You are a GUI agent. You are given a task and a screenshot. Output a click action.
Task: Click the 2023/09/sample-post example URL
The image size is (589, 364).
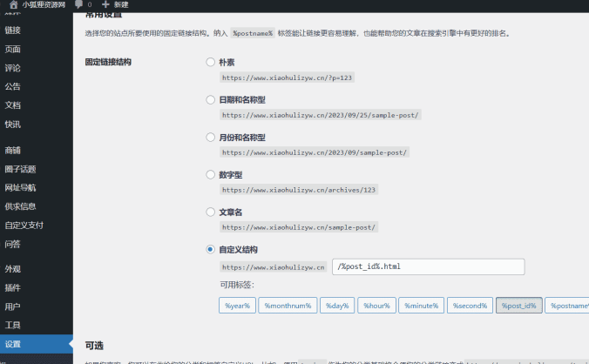315,152
